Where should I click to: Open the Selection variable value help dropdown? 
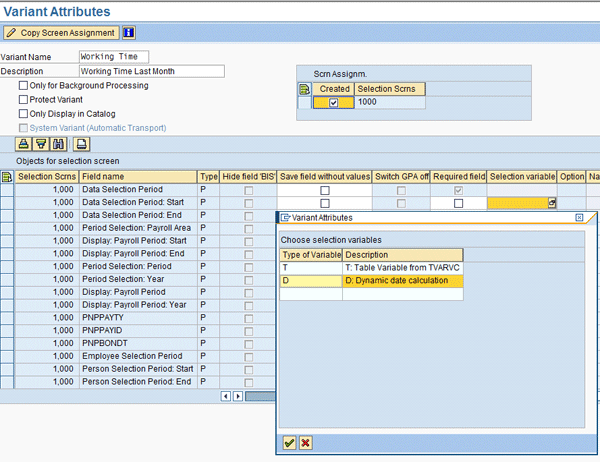coord(552,203)
